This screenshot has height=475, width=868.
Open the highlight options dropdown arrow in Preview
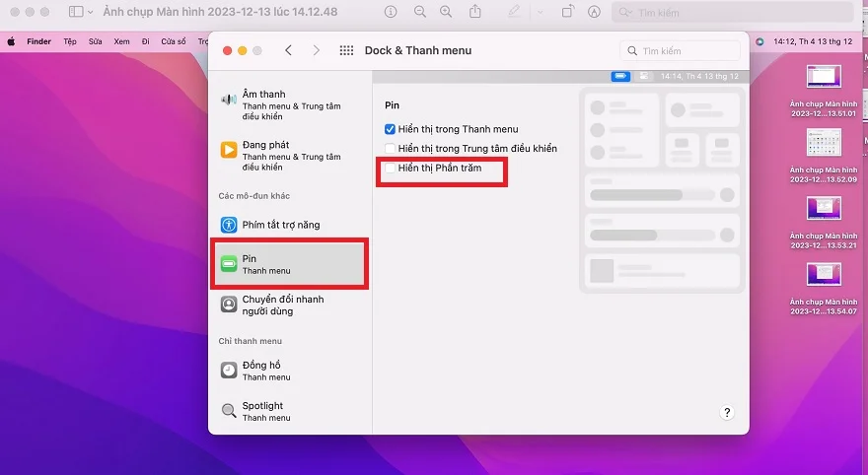541,12
